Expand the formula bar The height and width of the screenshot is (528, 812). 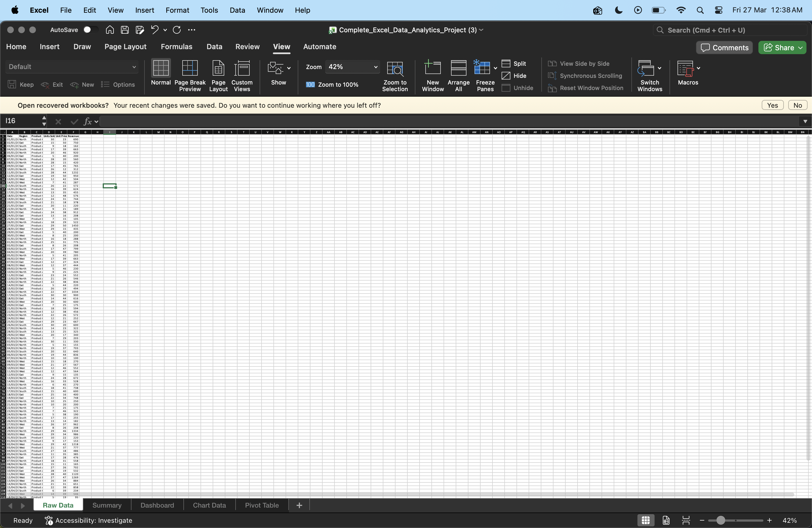(805, 121)
